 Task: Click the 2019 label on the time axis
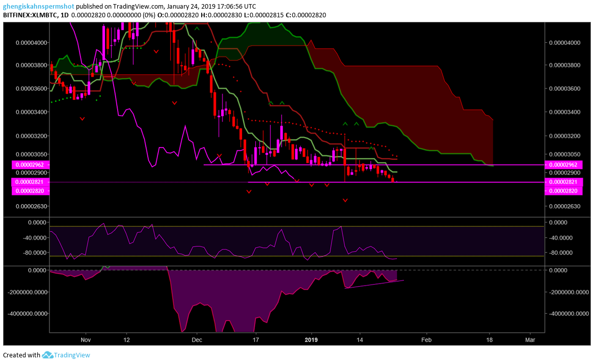tap(311, 340)
